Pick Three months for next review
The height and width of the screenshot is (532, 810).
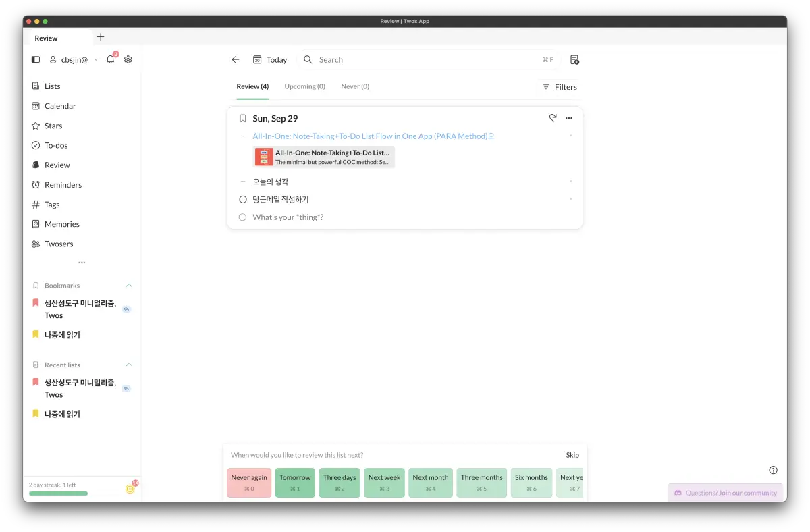click(x=481, y=483)
